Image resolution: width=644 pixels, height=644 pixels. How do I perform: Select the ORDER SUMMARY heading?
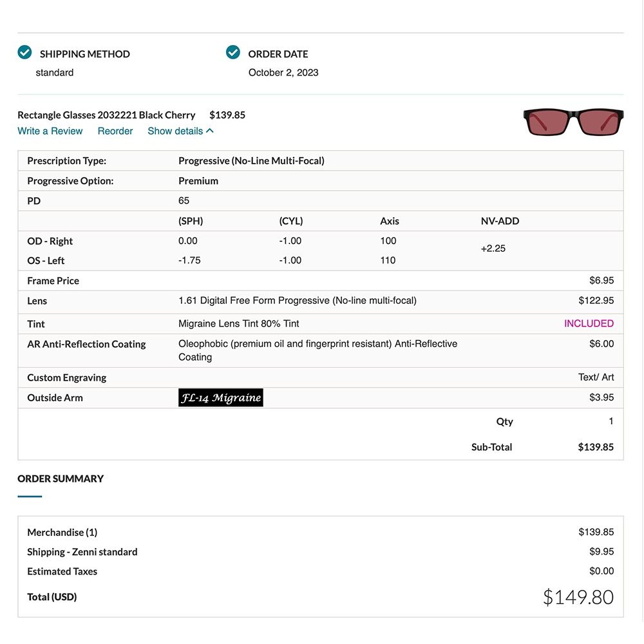61,478
